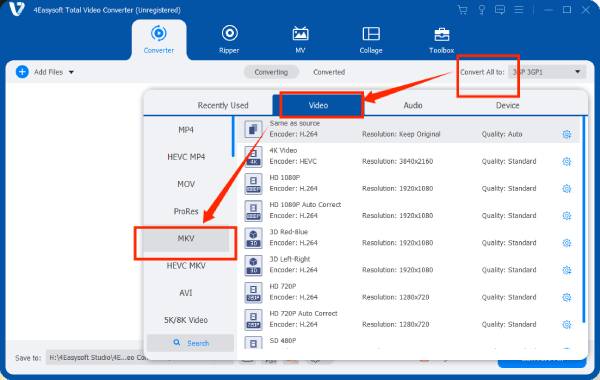
Task: Click the Add Files plus icon
Action: pyautogui.click(x=22, y=72)
